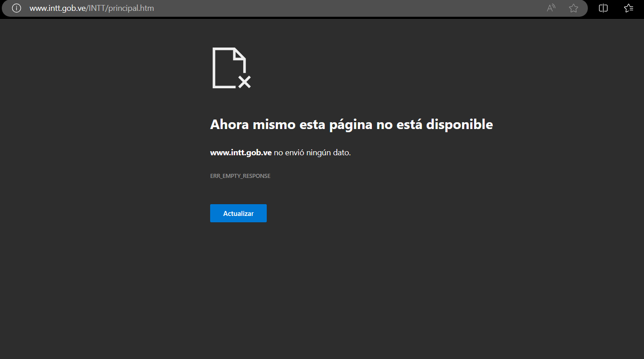Click the Actualizar button
This screenshot has width=644, height=359.
click(238, 213)
